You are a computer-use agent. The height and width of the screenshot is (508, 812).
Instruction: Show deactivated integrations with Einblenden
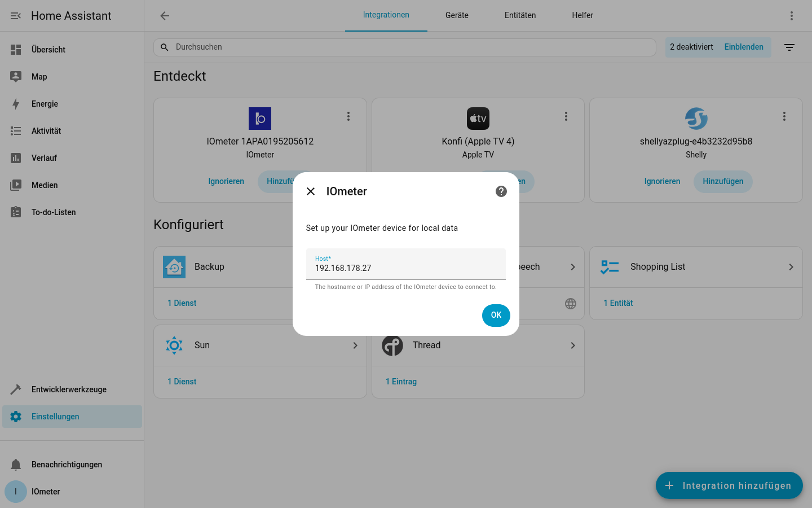tap(744, 47)
